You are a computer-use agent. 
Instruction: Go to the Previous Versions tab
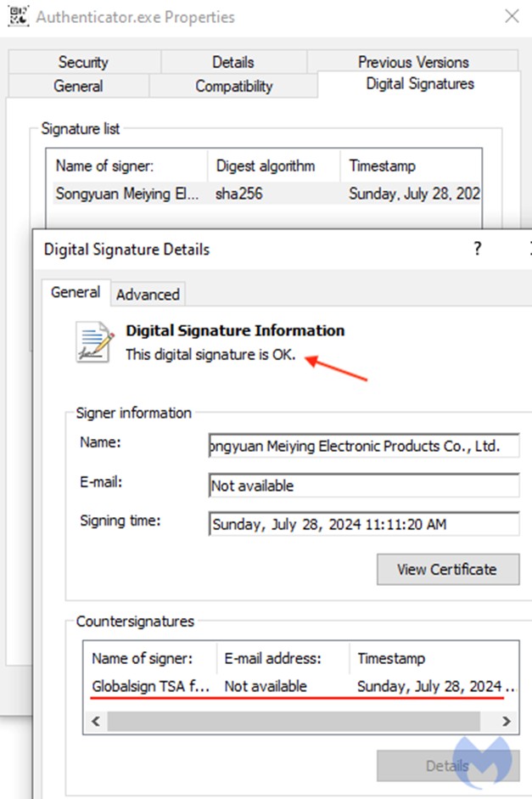(x=412, y=62)
